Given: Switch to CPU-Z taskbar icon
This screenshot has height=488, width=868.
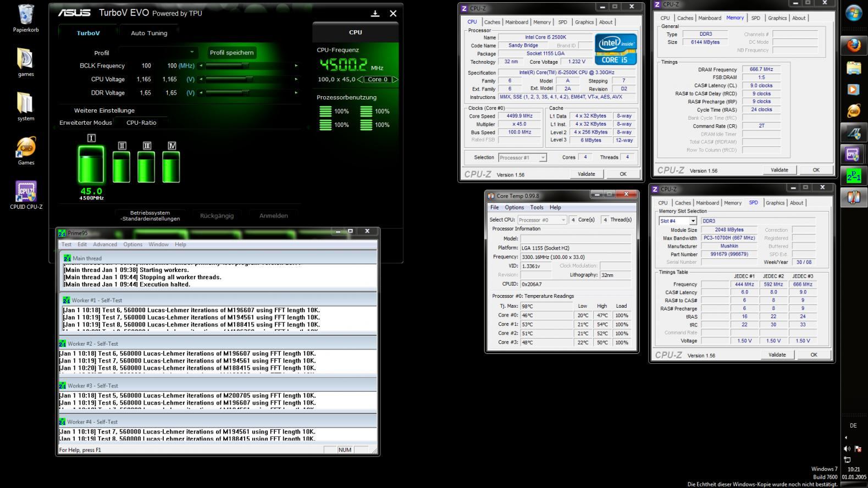Looking at the screenshot, I should 854,154.
